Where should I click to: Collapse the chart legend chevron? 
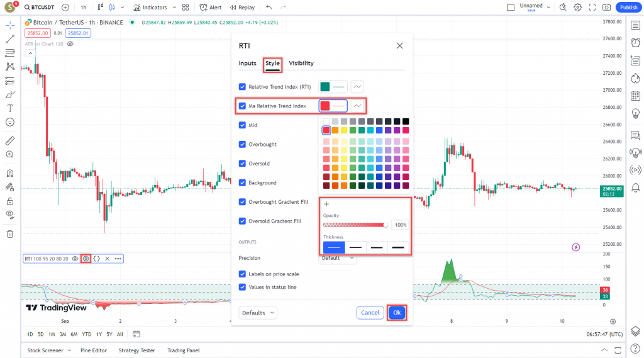click(30, 53)
